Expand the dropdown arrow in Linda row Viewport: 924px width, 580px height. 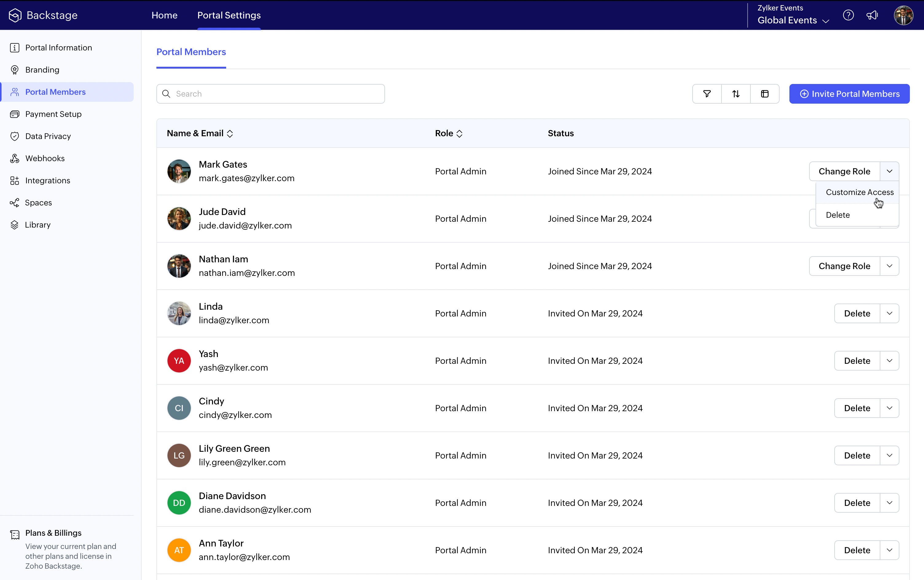point(890,313)
